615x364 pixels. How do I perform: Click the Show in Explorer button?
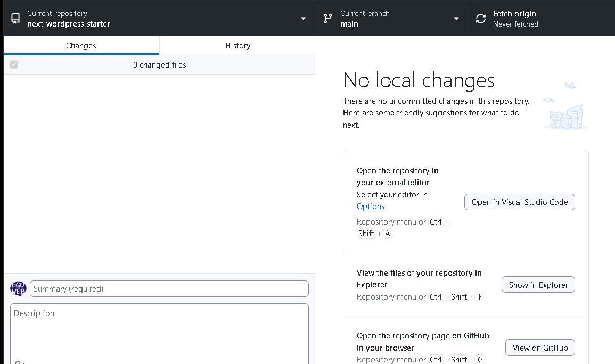coord(538,285)
